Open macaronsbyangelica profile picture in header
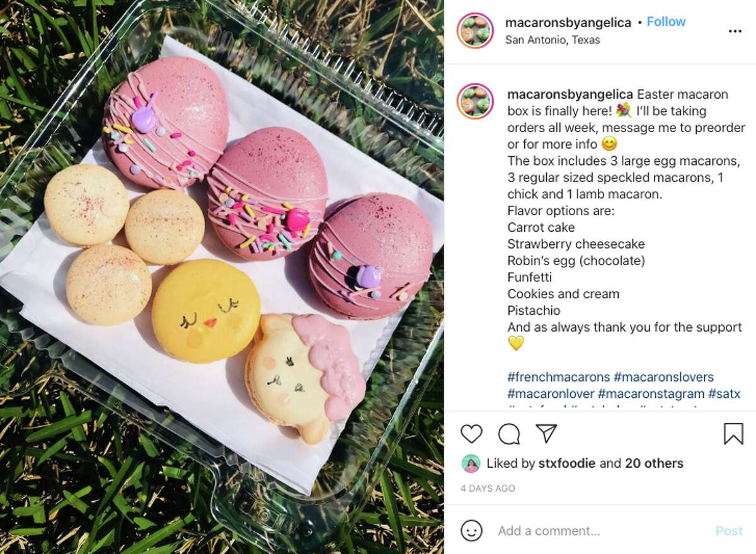 [x=476, y=30]
